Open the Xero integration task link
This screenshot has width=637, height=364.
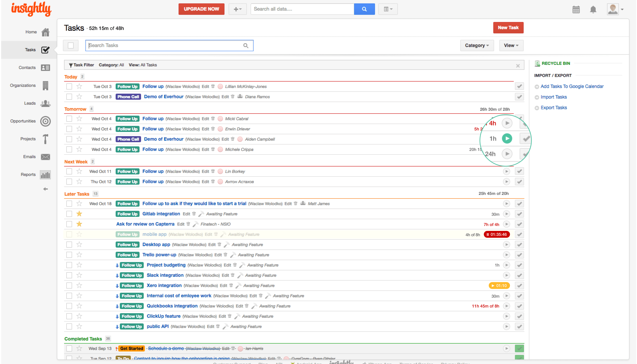click(x=164, y=286)
